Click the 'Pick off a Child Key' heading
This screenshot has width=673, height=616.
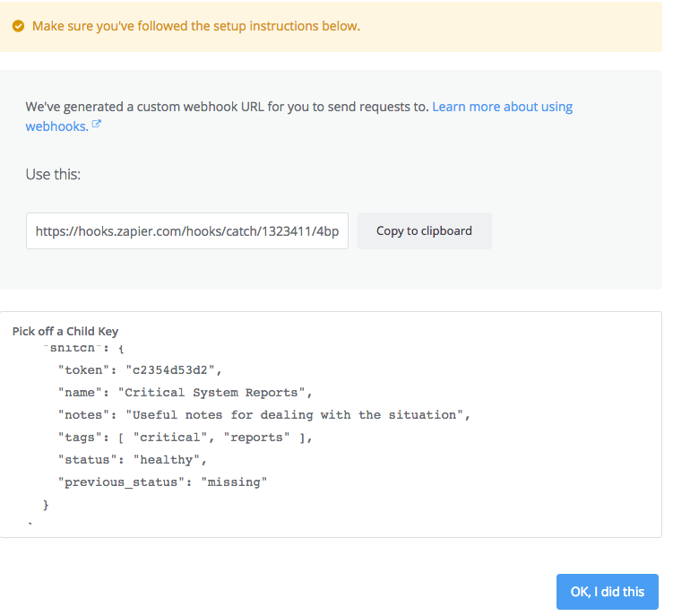click(65, 331)
